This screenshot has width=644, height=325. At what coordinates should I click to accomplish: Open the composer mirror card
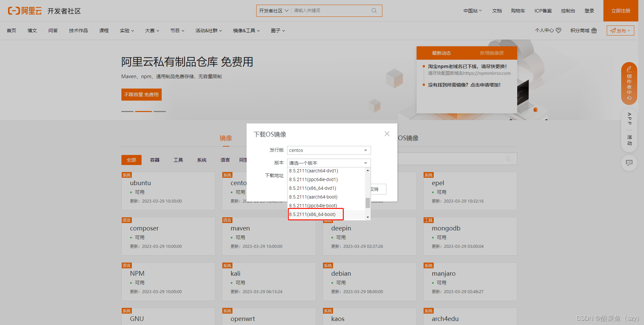click(168, 236)
